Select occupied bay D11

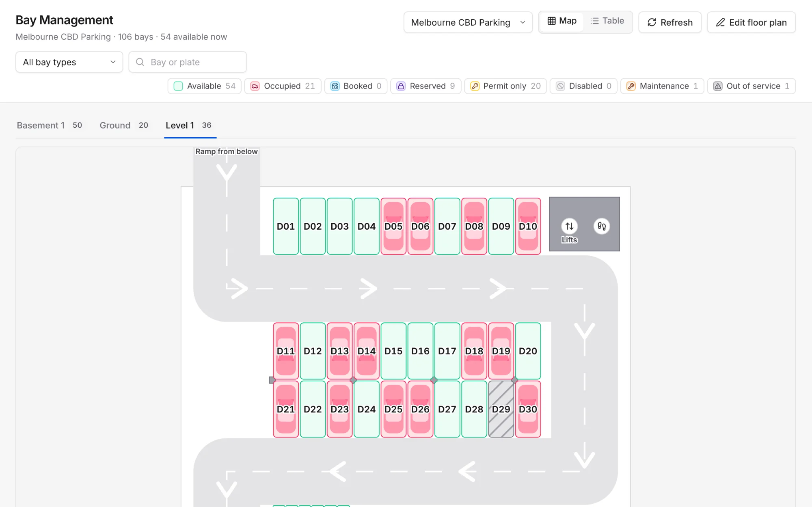(286, 351)
